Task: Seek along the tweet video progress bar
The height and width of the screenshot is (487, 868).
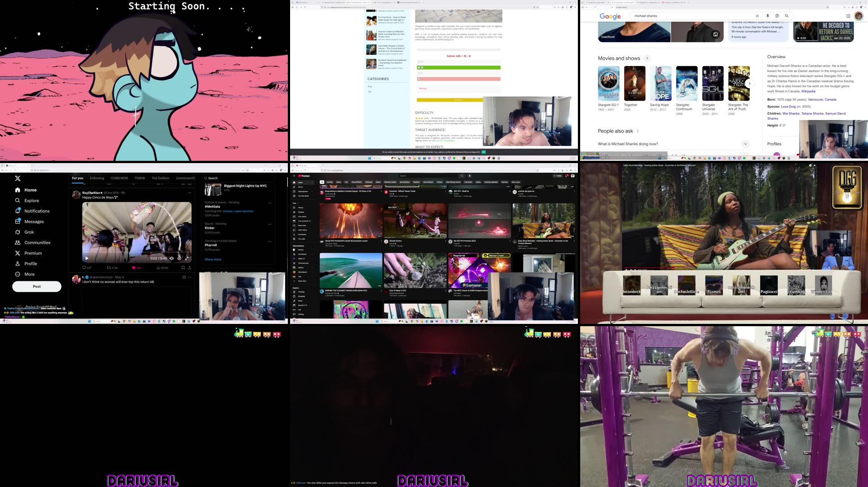Action: point(137,252)
